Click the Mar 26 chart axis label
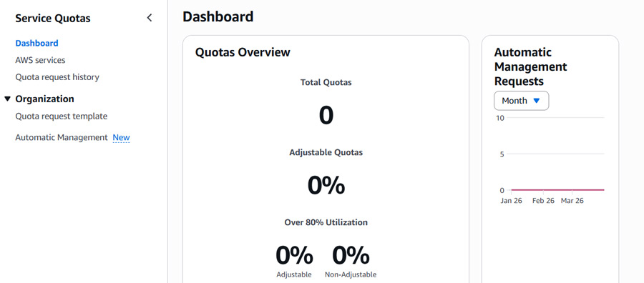Viewport: 644px width, 283px height. (572, 201)
